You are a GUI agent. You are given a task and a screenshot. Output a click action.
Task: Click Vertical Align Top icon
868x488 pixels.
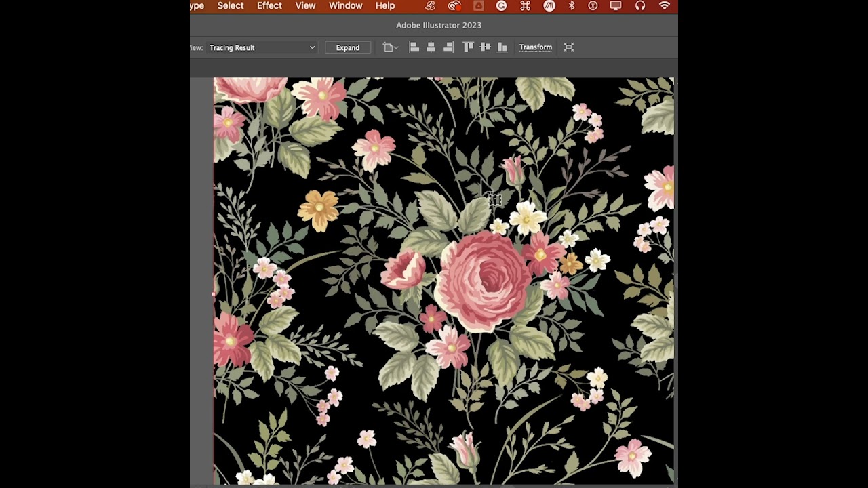tap(468, 47)
